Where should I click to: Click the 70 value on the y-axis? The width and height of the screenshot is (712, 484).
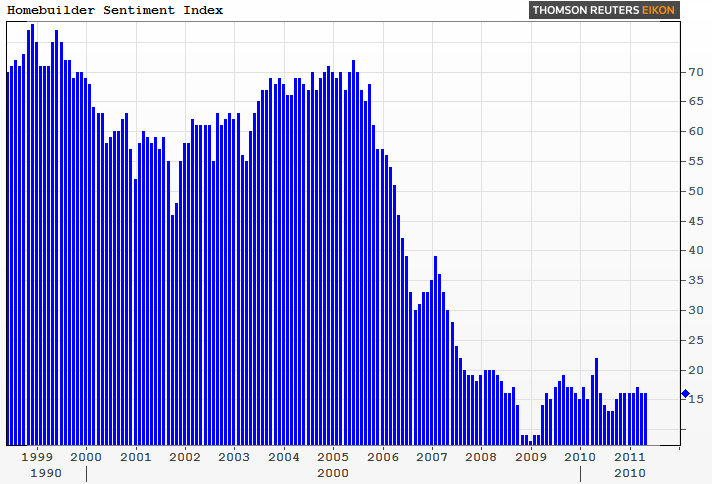coord(691,72)
